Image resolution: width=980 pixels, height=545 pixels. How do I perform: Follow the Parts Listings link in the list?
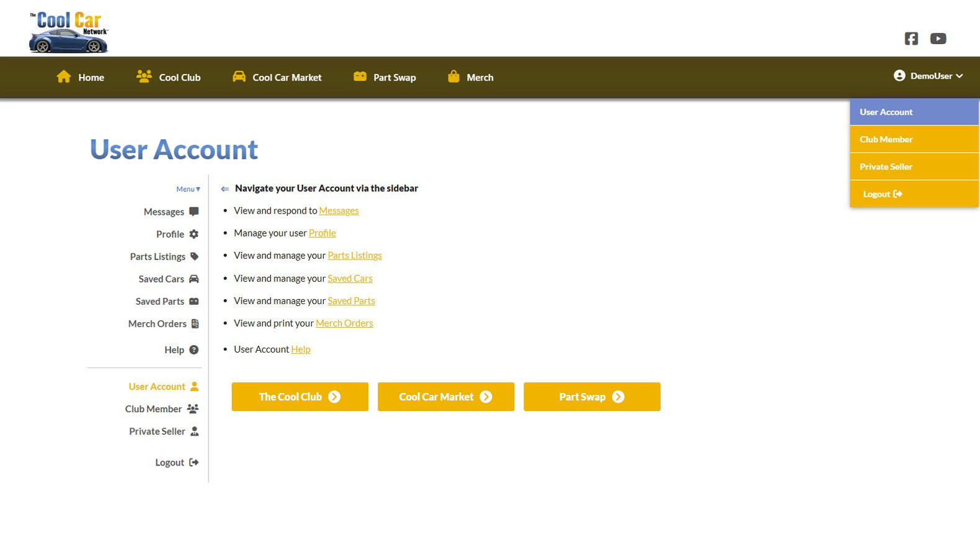355,255
